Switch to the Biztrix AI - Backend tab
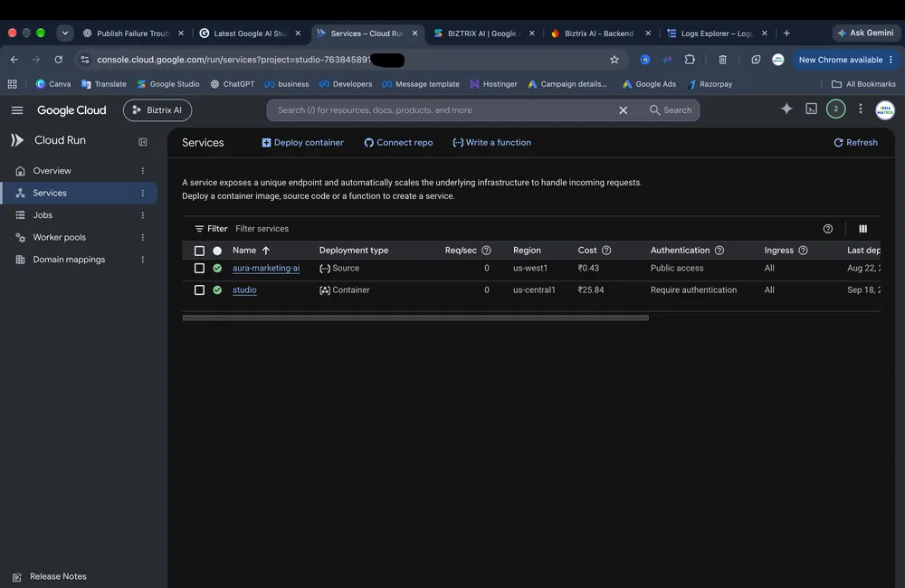Screen dimensions: 905x588 599,33
